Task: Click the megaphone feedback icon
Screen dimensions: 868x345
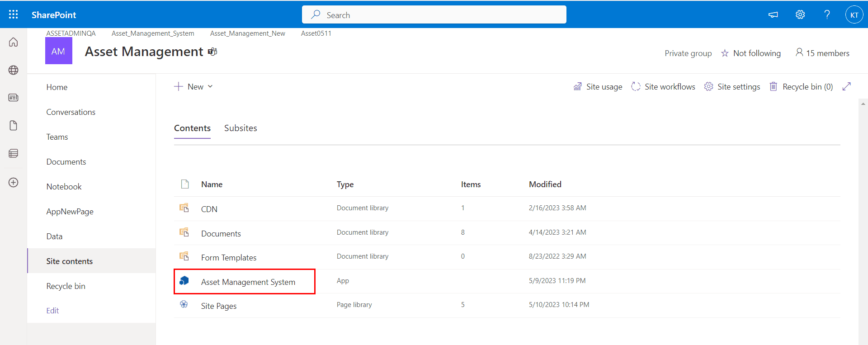Action: coord(773,14)
